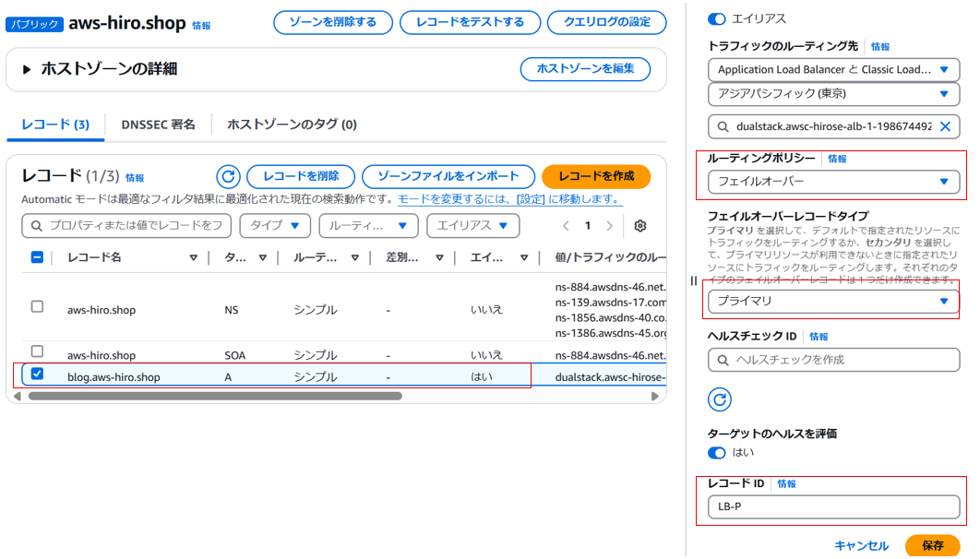Sort by 差別化 column arrow
The width and height of the screenshot is (980, 559).
pos(439,257)
